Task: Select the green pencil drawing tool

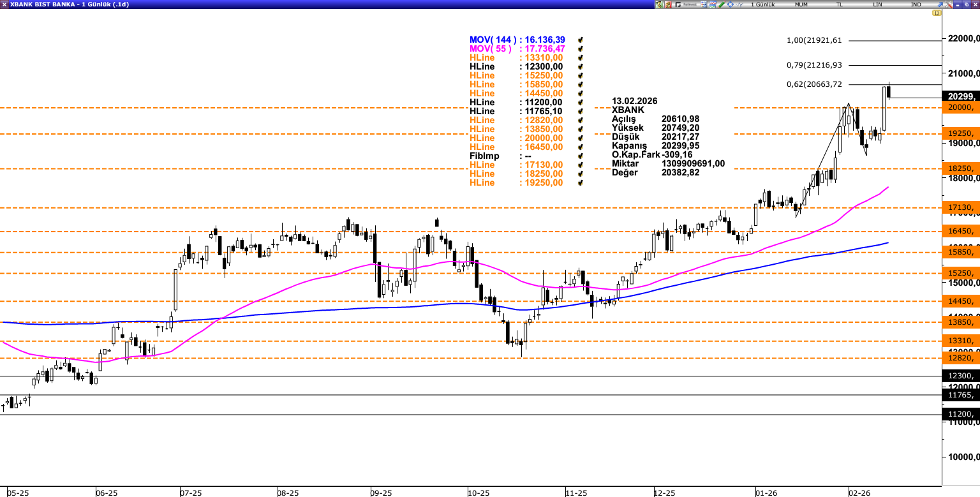Action: coord(720,4)
